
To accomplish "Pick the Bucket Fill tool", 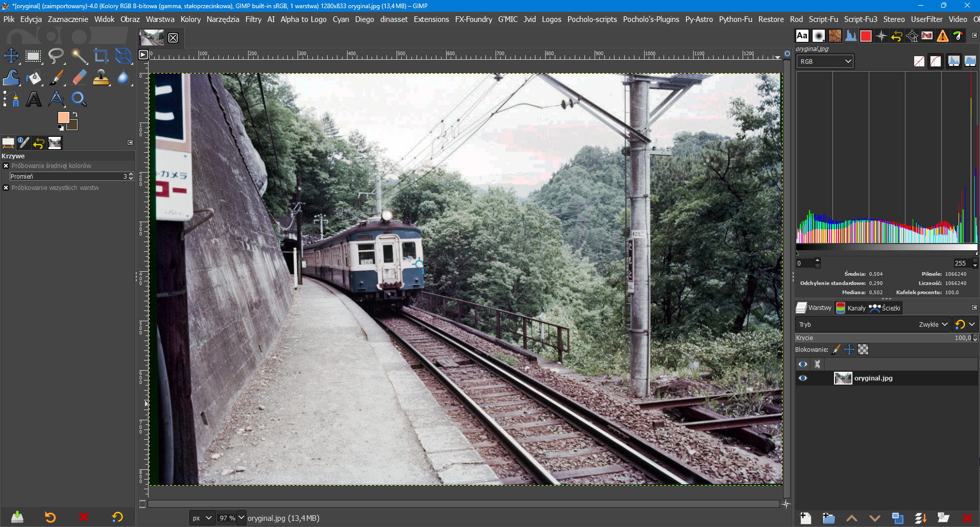I will (34, 78).
